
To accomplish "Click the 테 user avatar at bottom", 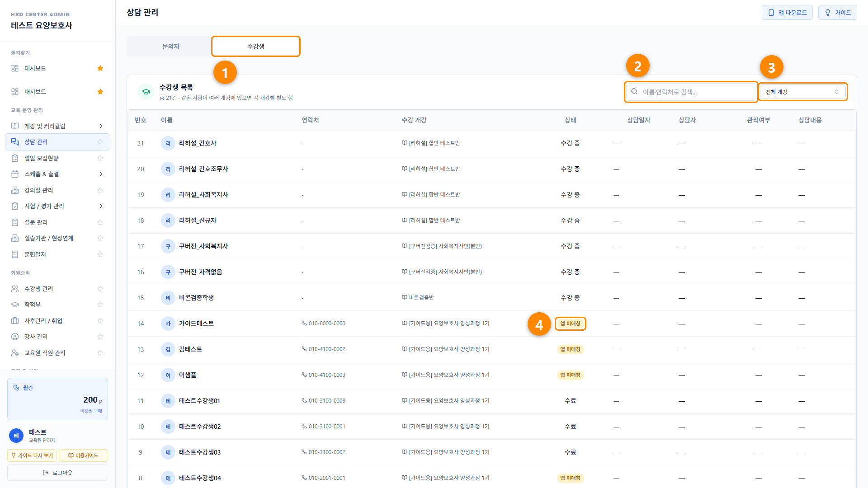I will tap(16, 436).
